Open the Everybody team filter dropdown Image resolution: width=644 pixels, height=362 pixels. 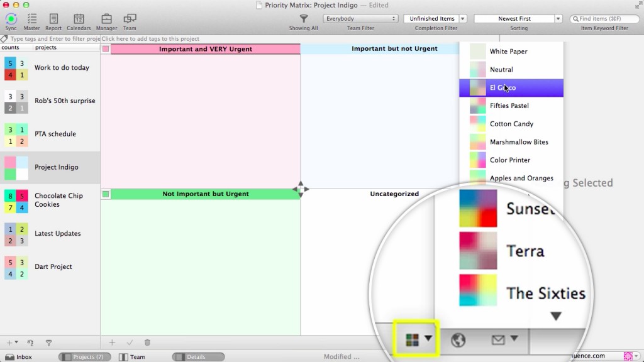coord(359,19)
